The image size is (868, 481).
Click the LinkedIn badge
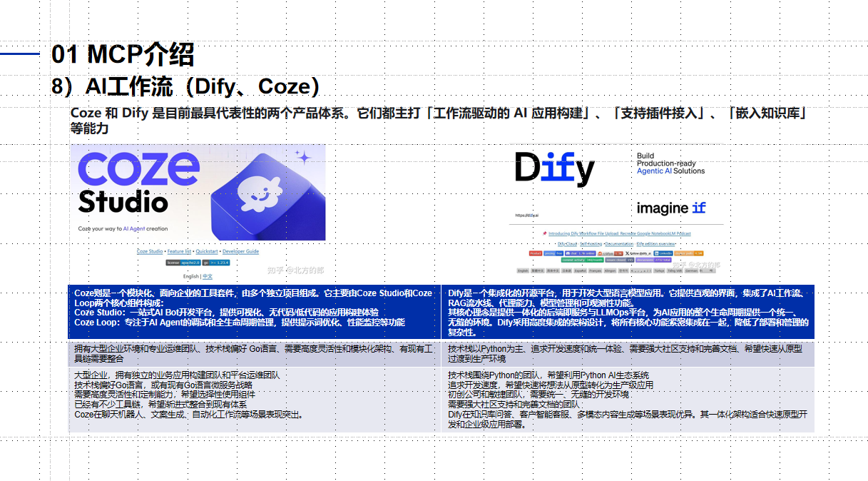pyautogui.click(x=663, y=253)
